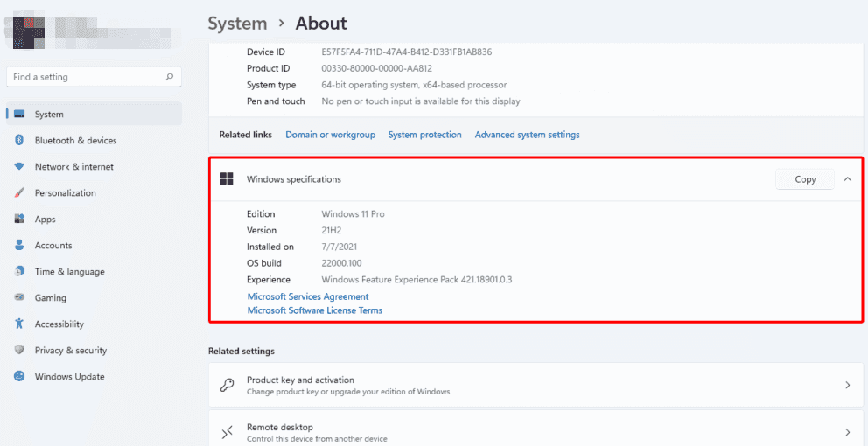This screenshot has width=868, height=446.
Task: Open Product key and activation chevron
Action: (848, 385)
